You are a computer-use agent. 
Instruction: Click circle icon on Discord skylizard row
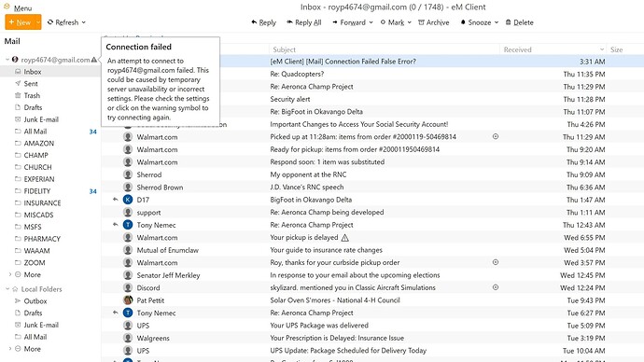(x=496, y=287)
